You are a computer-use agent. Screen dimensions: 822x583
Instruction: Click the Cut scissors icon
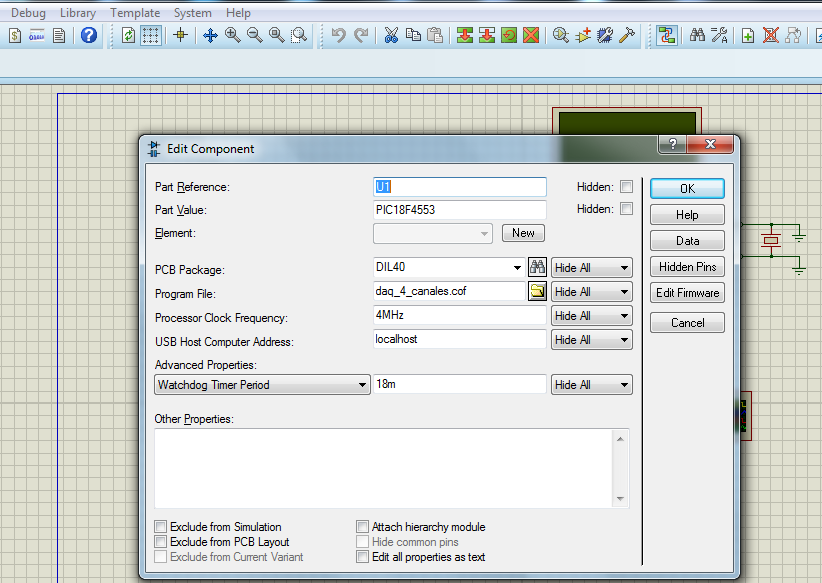pos(391,36)
